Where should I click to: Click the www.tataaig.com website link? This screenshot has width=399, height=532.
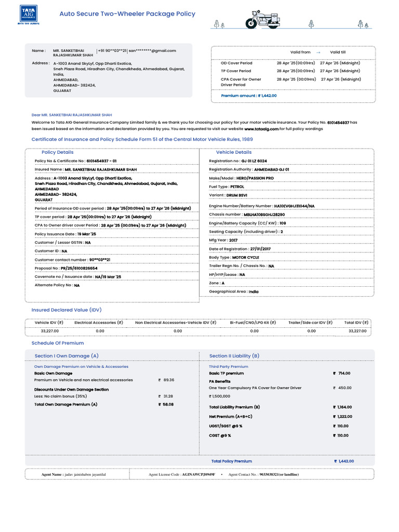click(261, 129)
